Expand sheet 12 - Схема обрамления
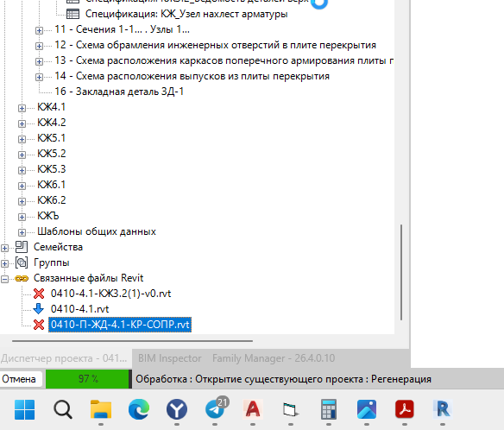Image resolution: width=504 pixels, height=430 pixels. tap(39, 46)
